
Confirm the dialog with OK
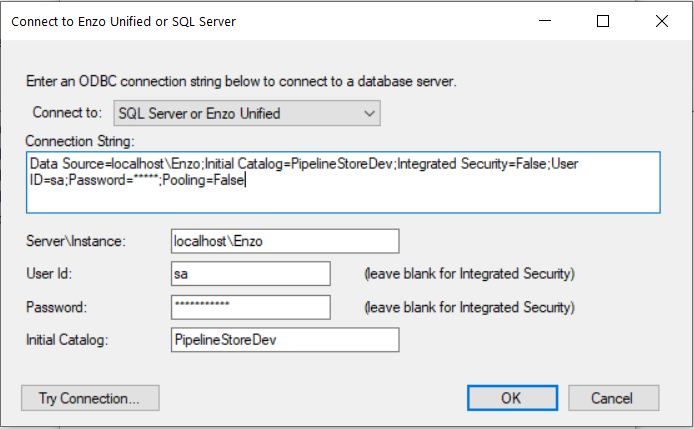point(513,398)
